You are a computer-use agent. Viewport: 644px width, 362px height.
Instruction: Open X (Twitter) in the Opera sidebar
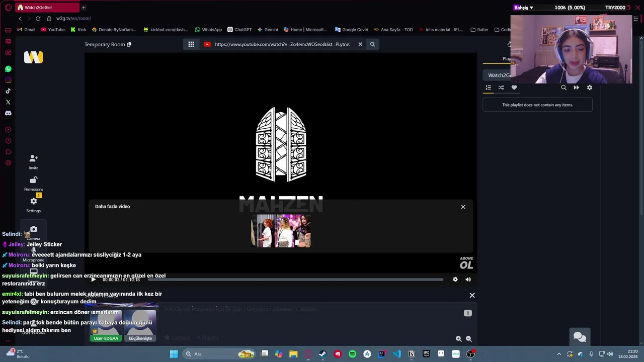(8, 102)
